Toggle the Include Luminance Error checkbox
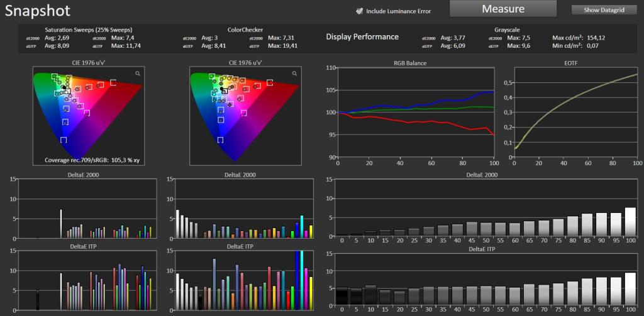This screenshot has height=316, width=644. [x=359, y=11]
